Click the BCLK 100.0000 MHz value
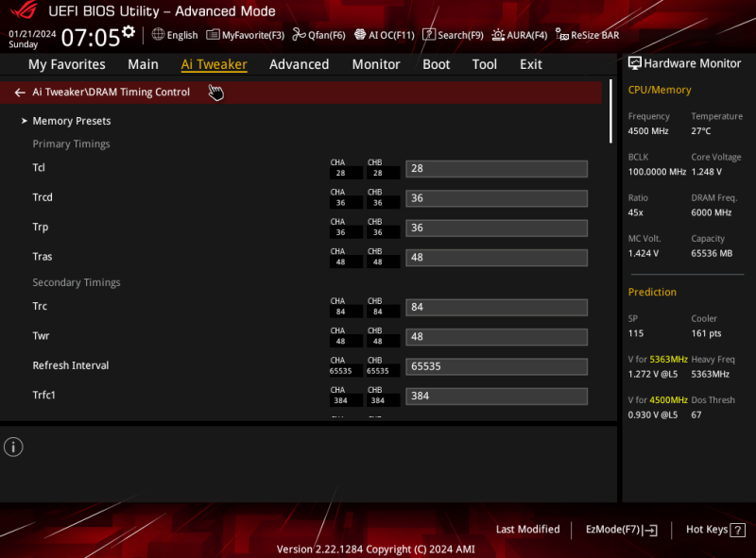756x558 pixels. click(657, 172)
